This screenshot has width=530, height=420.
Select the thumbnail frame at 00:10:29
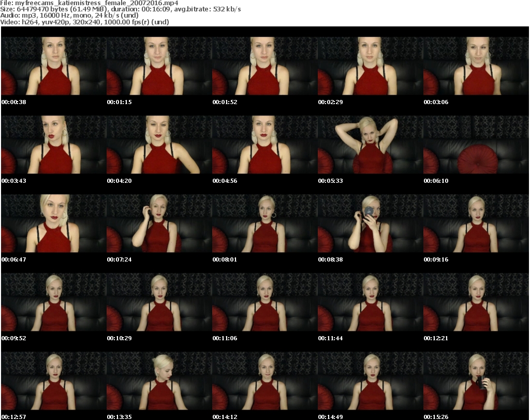[159, 302]
